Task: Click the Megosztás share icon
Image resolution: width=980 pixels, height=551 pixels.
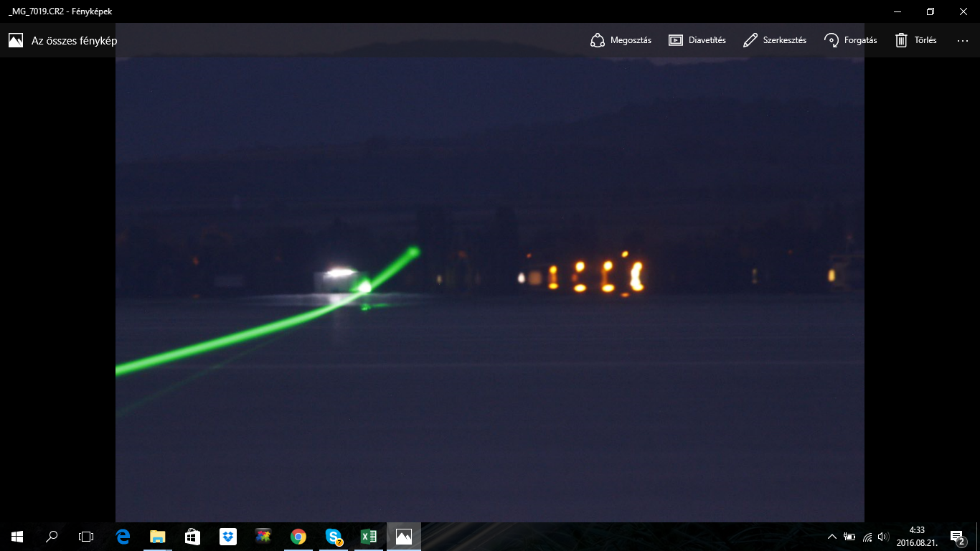Action: 598,40
